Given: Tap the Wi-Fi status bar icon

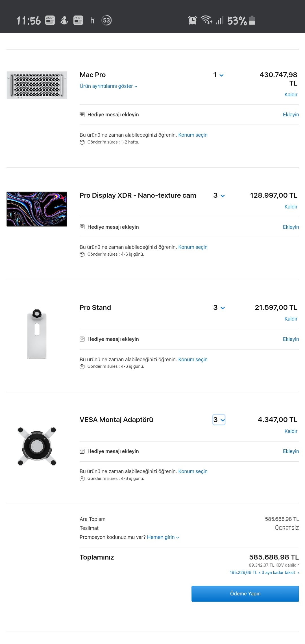Looking at the screenshot, I should 206,20.
